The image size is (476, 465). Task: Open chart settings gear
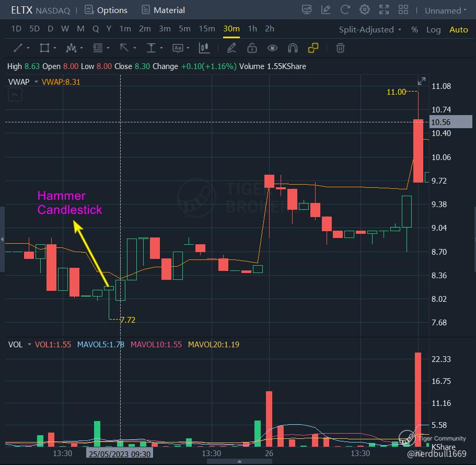(365, 10)
